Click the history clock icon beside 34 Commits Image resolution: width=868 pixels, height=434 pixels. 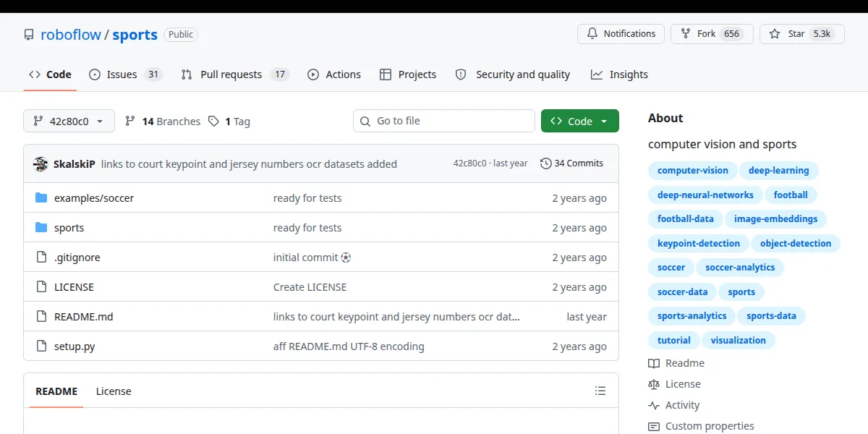point(546,163)
